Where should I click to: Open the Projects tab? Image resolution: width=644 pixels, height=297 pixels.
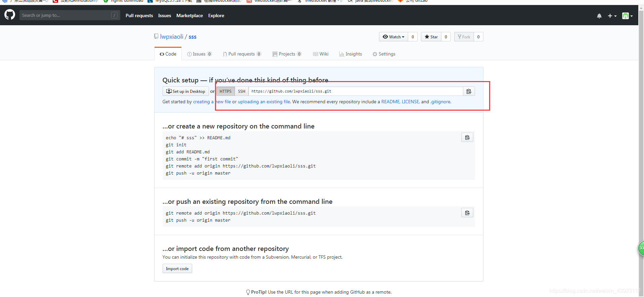point(287,54)
